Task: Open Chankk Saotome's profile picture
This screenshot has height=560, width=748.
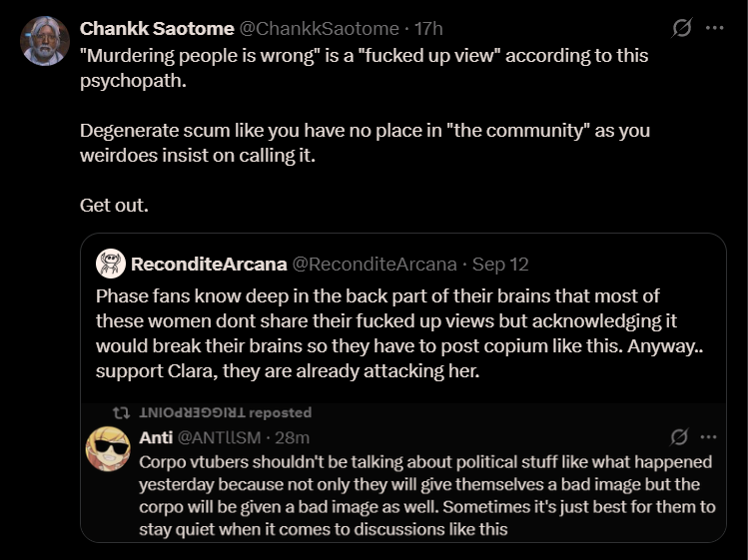Action: point(45,41)
